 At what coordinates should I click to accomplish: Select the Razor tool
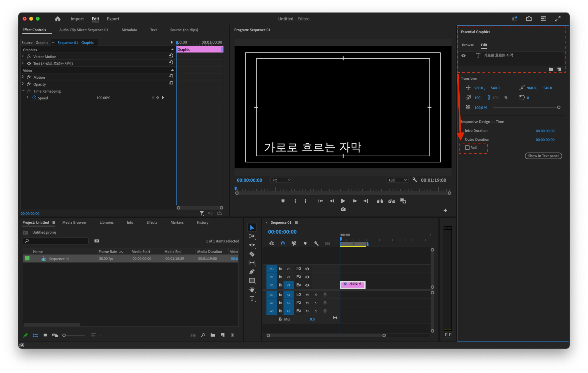coord(252,254)
